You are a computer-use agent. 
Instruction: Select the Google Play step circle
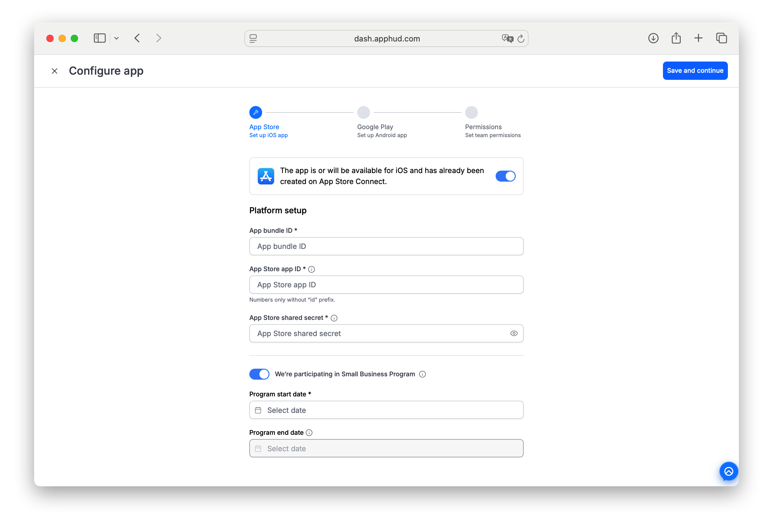point(364,113)
